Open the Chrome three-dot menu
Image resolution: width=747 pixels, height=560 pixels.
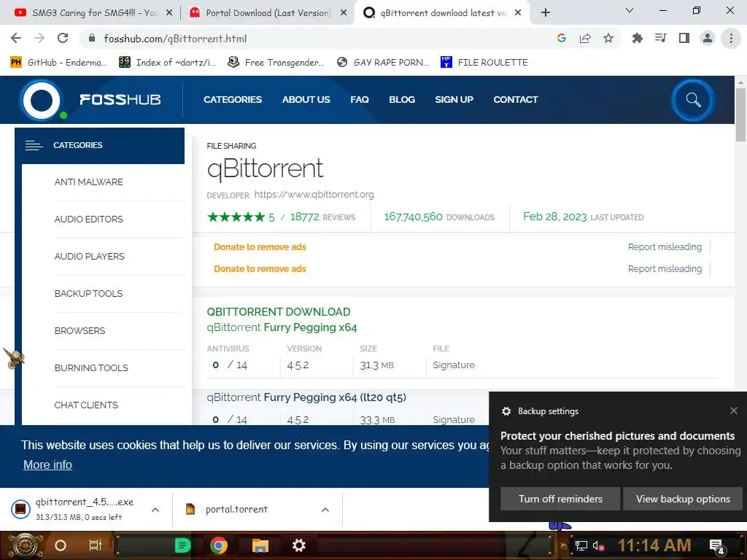731,39
